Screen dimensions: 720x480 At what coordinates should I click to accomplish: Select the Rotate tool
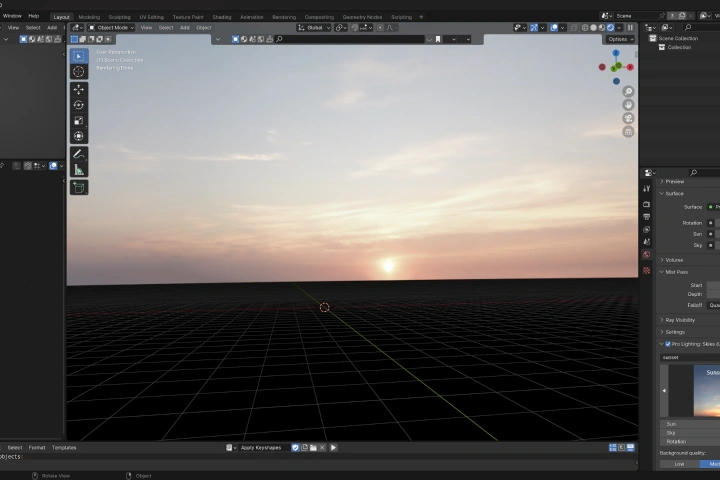(x=79, y=105)
